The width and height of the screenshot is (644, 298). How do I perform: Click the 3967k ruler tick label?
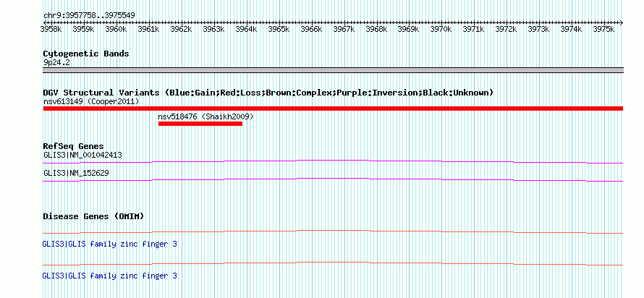coord(344,30)
